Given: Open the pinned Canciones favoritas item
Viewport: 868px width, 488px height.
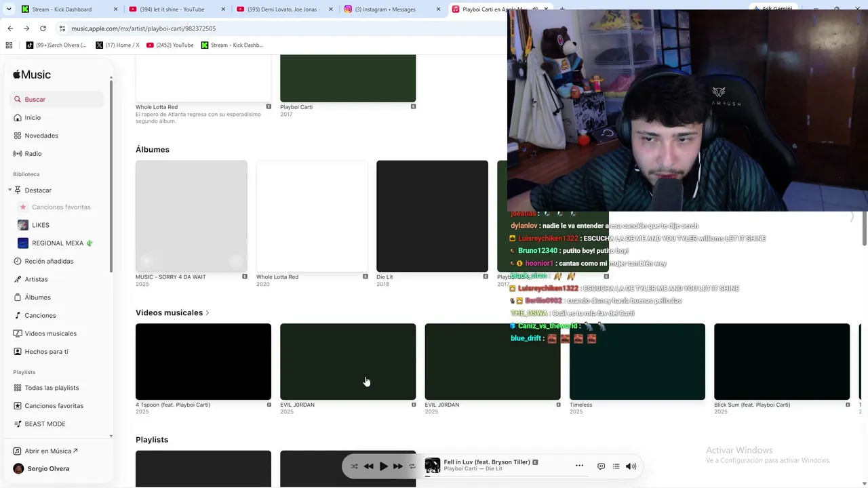Looking at the screenshot, I should (x=61, y=207).
